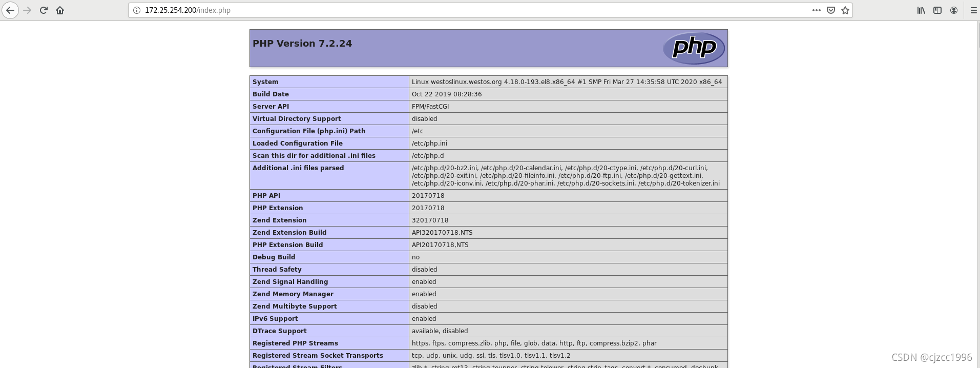Click the PHP logo
This screenshot has width=980, height=368.
point(694,48)
